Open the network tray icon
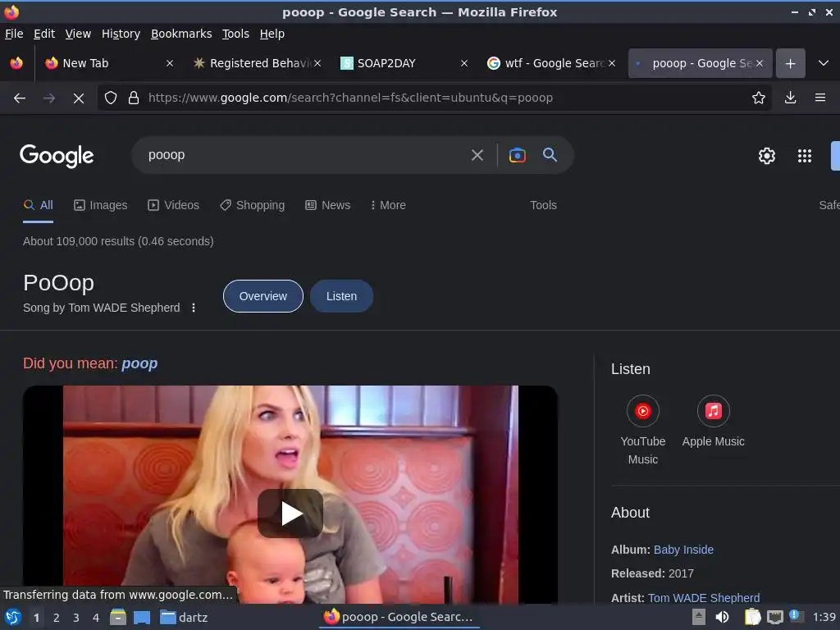840x630 pixels. [774, 617]
